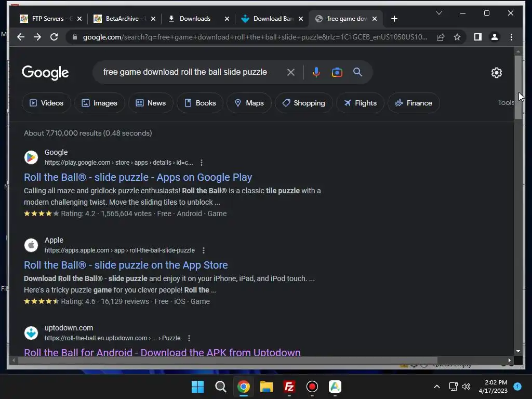The width and height of the screenshot is (532, 399).
Task: Close the Download Ban tab
Action: [x=301, y=19]
